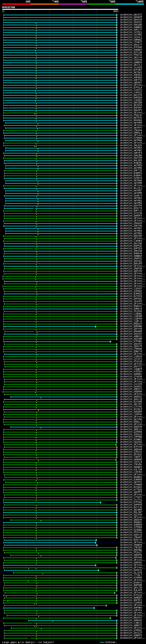Select the UniRef100_O74836 label
The image size is (146, 644).
tap(131, 376)
